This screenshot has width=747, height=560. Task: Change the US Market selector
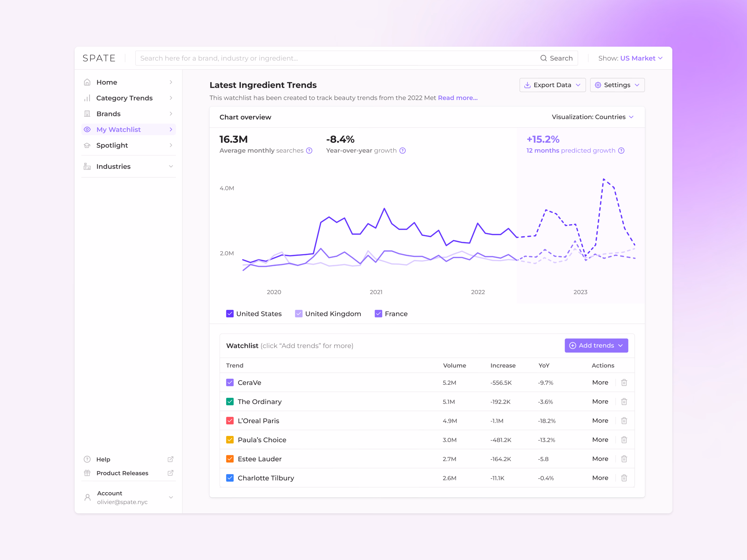641,58
